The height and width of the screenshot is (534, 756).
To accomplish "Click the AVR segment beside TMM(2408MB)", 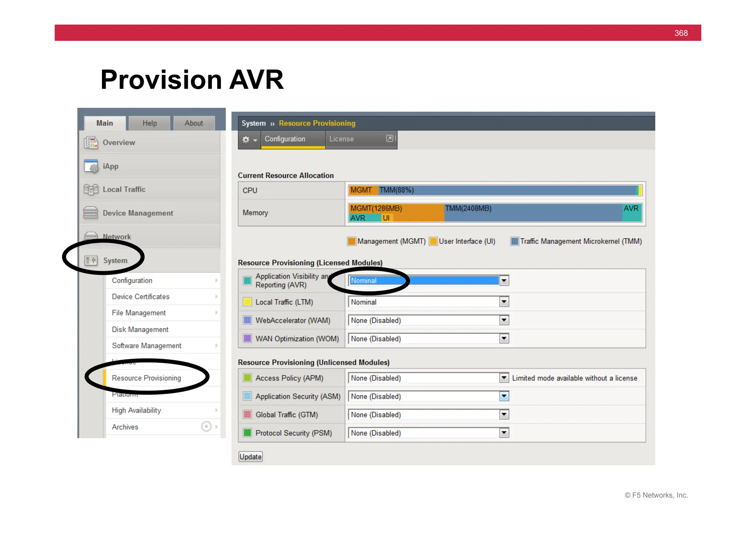I will tap(632, 212).
